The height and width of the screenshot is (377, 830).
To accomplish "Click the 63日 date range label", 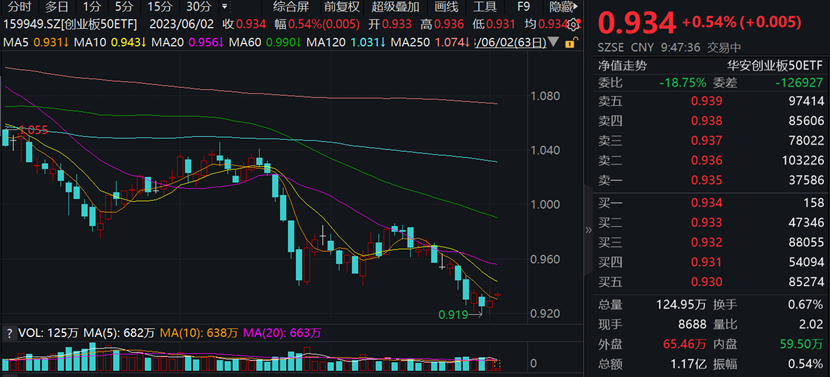I will [x=510, y=42].
